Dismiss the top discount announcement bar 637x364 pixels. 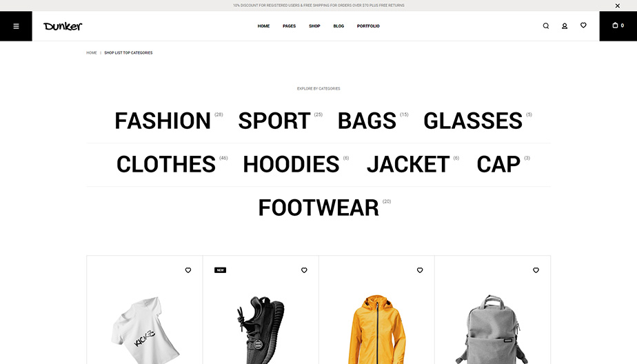(x=617, y=6)
